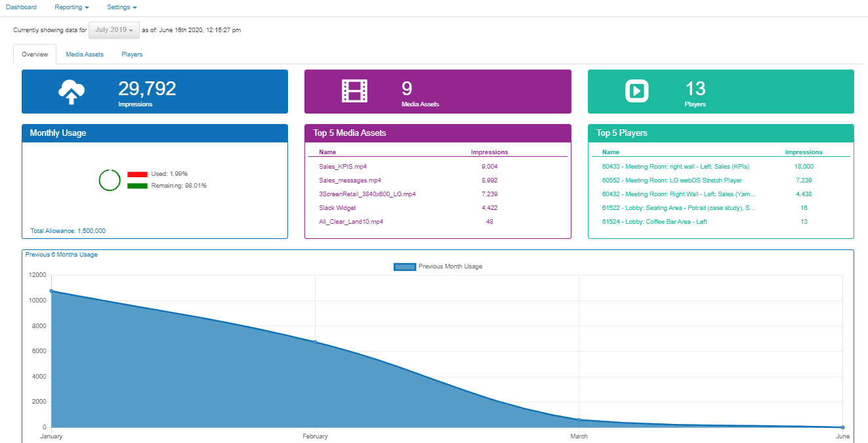868x443 pixels.
Task: Click the film strip Media Assets icon
Action: (354, 91)
